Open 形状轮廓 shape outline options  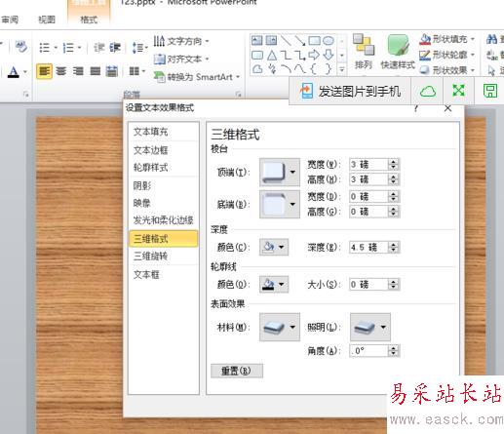pyautogui.click(x=446, y=55)
